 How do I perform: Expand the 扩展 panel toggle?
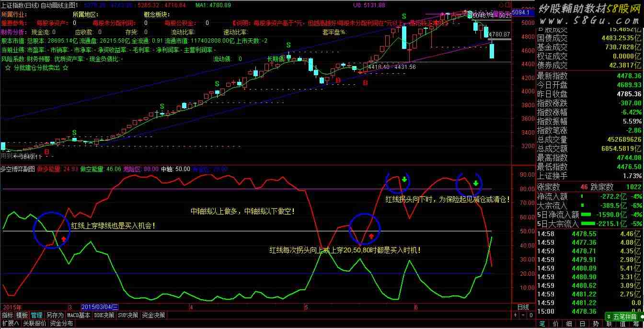[x=10, y=323]
